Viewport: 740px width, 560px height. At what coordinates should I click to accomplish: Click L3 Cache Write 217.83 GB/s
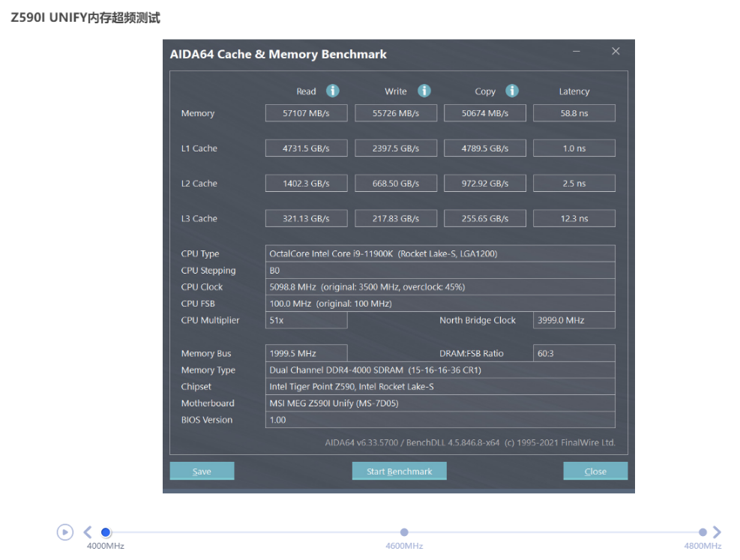tap(396, 218)
